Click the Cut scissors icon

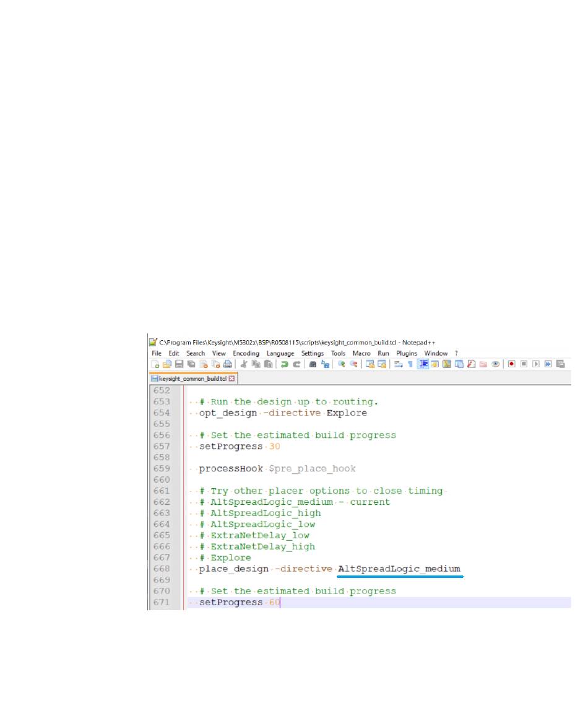tap(244, 364)
